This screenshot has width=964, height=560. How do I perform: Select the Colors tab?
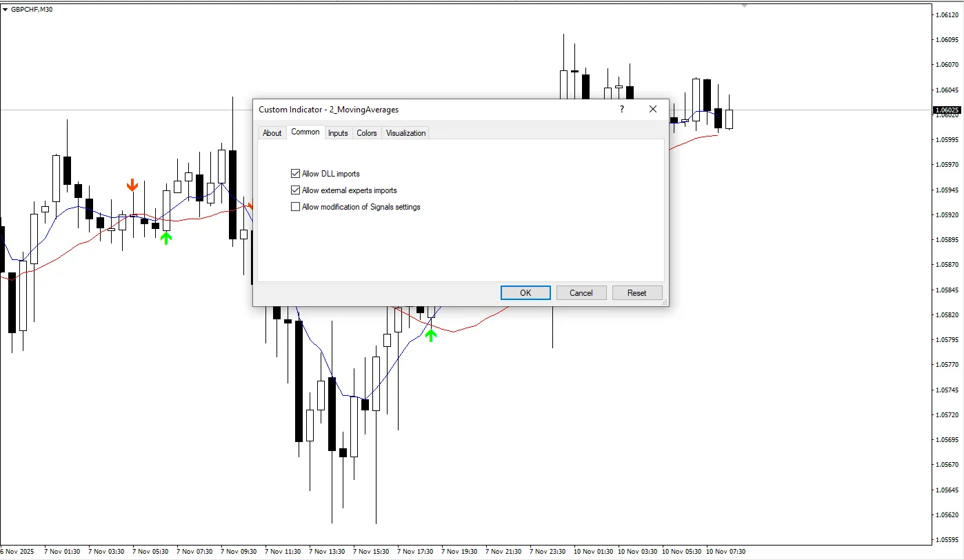[x=367, y=133]
